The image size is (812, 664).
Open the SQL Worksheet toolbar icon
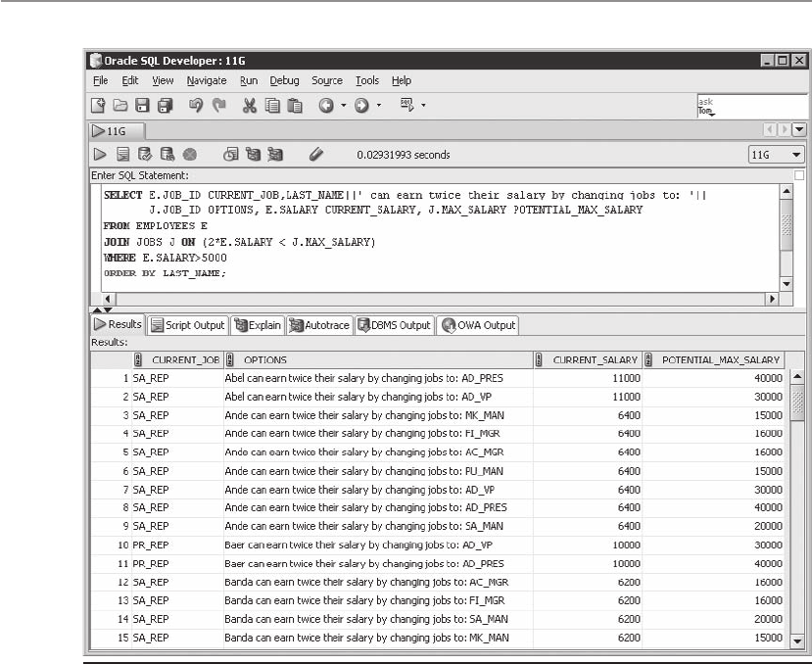pyautogui.click(x=407, y=105)
